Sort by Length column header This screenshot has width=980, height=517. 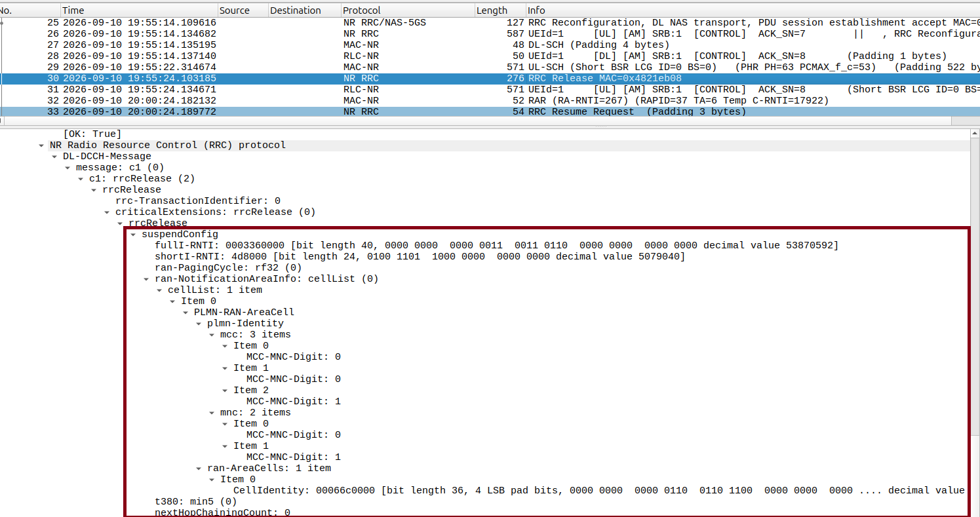500,10
